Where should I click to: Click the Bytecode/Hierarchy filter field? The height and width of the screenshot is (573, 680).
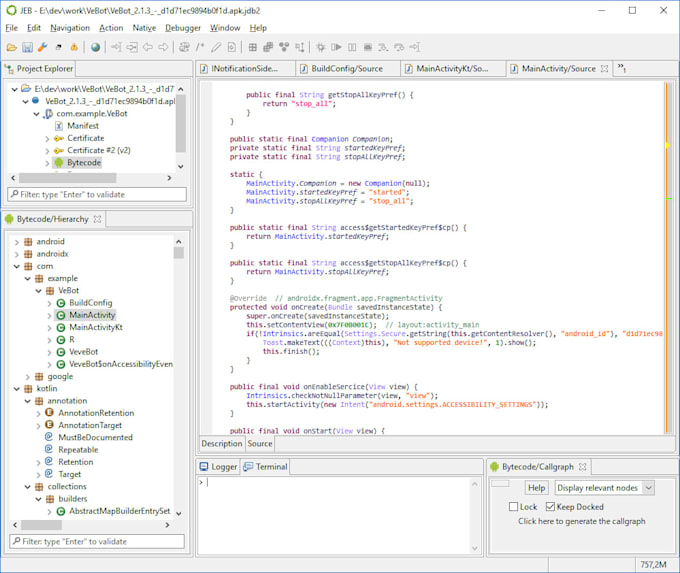click(97, 541)
